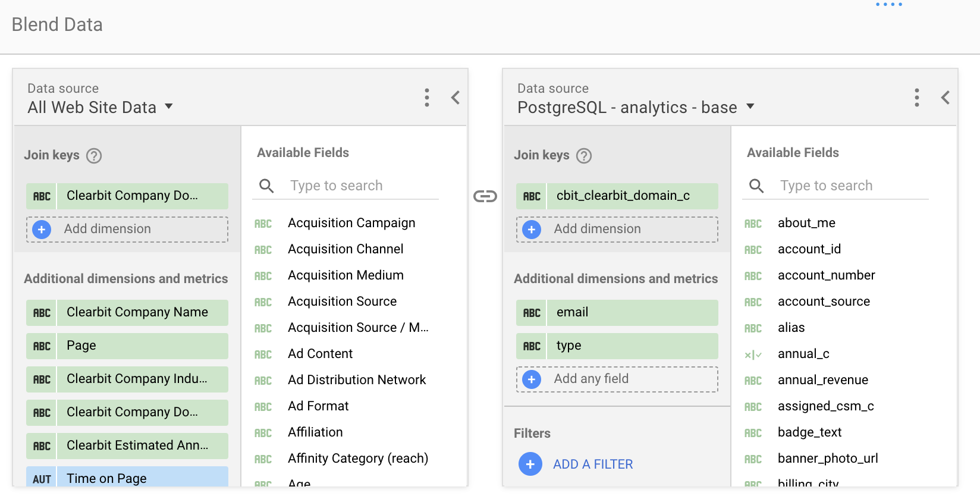Select Clearbit Company Indu… dimension

coord(127,379)
